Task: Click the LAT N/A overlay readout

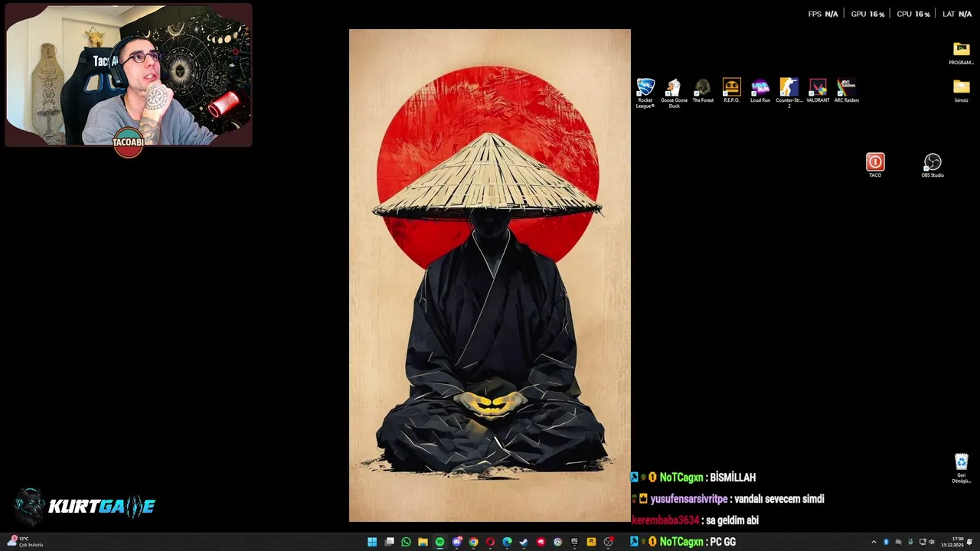Action: pos(957,14)
